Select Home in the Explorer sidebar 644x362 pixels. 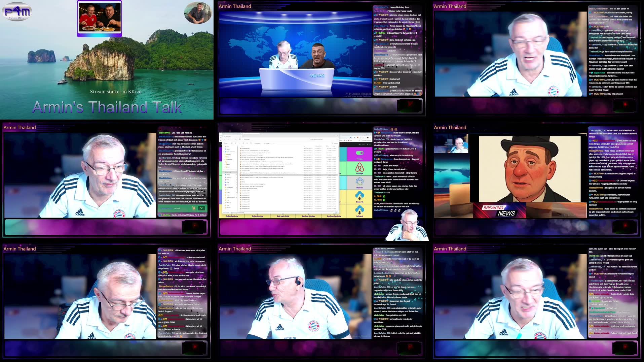click(x=226, y=146)
